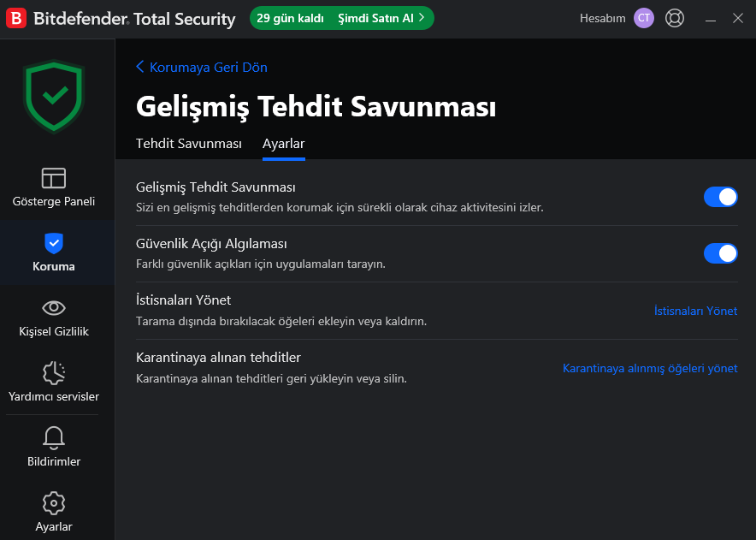Disable the Gelişmiş Tehdit Savunması toggle

click(720, 197)
